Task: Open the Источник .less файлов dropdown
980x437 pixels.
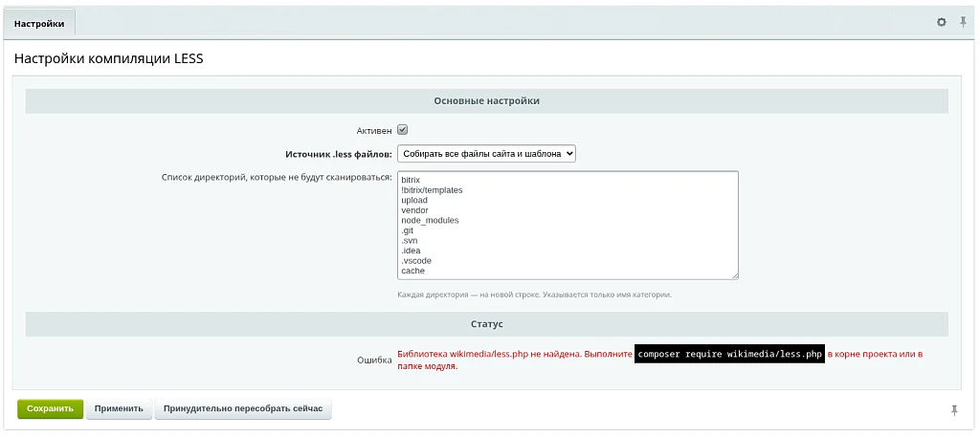Action: (486, 153)
